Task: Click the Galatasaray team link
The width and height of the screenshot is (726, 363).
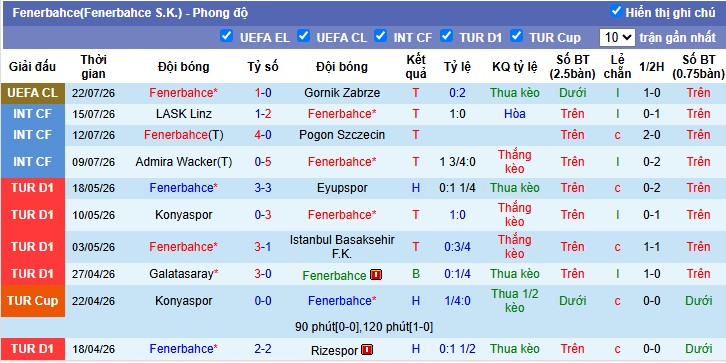Action: point(184,274)
